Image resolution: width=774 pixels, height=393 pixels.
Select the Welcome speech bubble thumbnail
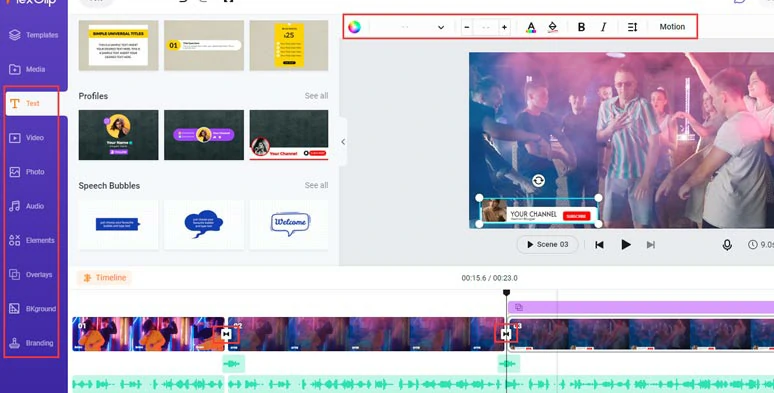(289, 224)
